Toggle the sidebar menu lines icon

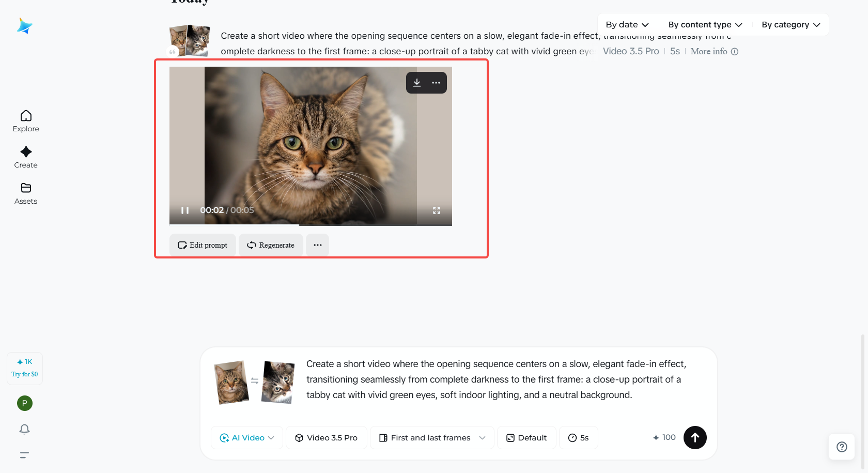coord(24,455)
